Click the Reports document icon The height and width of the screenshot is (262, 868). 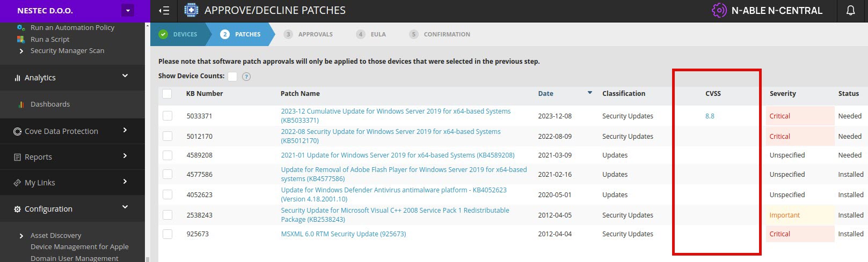17,157
